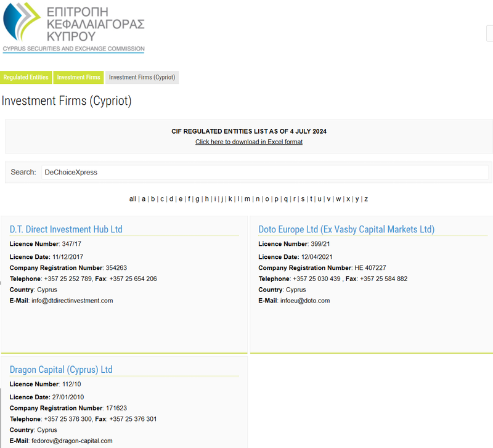Filter firms by letter h

click(x=207, y=199)
